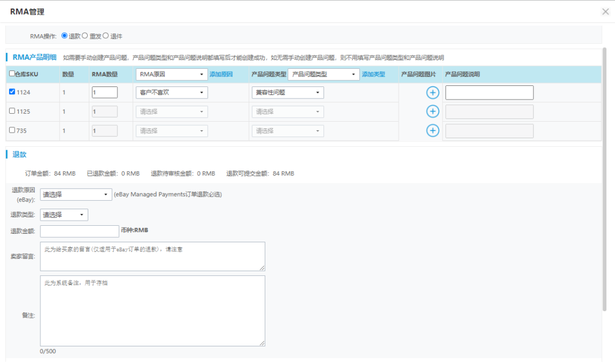This screenshot has height=364, width=615.
Task: Click the plus upload icon for SKU 735
Action: tap(432, 131)
